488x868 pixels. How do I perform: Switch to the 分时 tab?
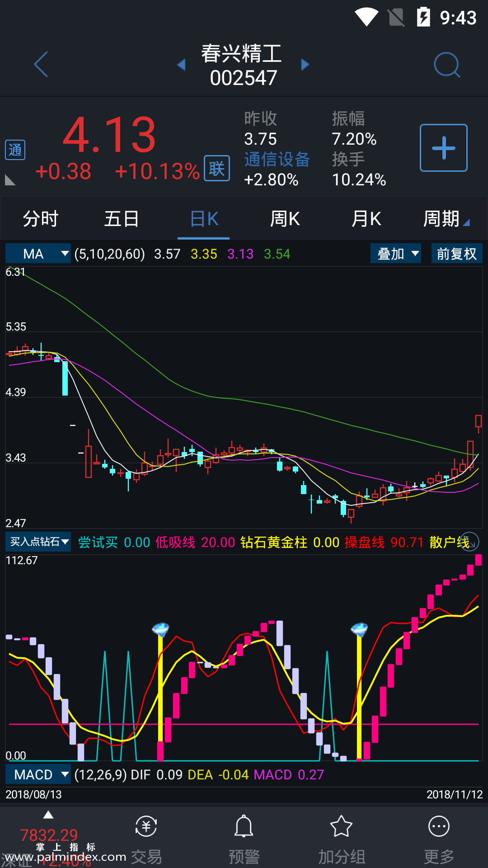[x=41, y=219]
